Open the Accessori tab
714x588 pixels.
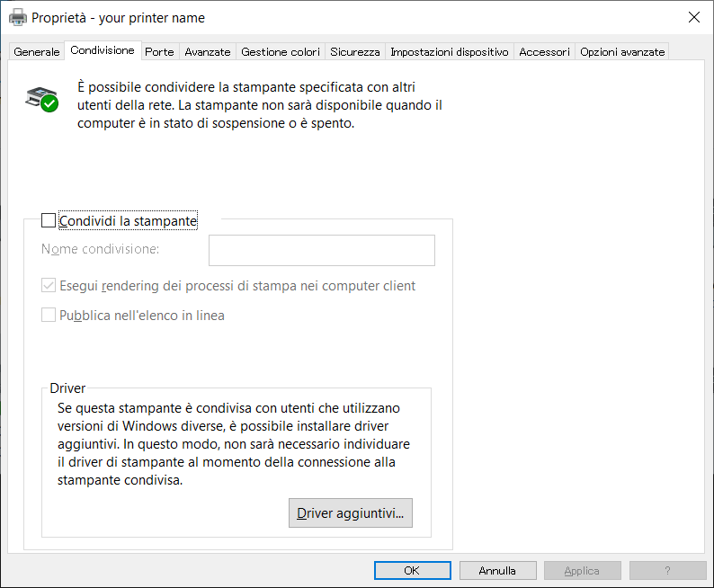pyautogui.click(x=544, y=52)
